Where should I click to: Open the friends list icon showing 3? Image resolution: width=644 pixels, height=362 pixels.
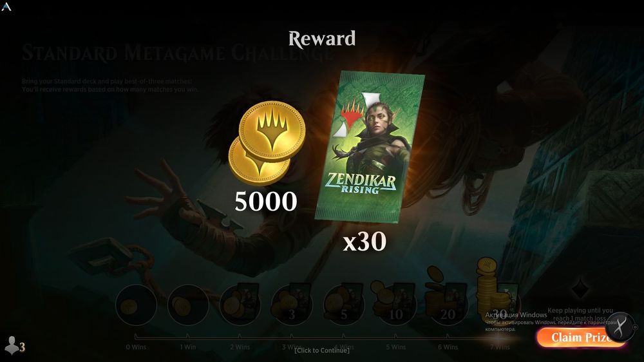tap(14, 346)
